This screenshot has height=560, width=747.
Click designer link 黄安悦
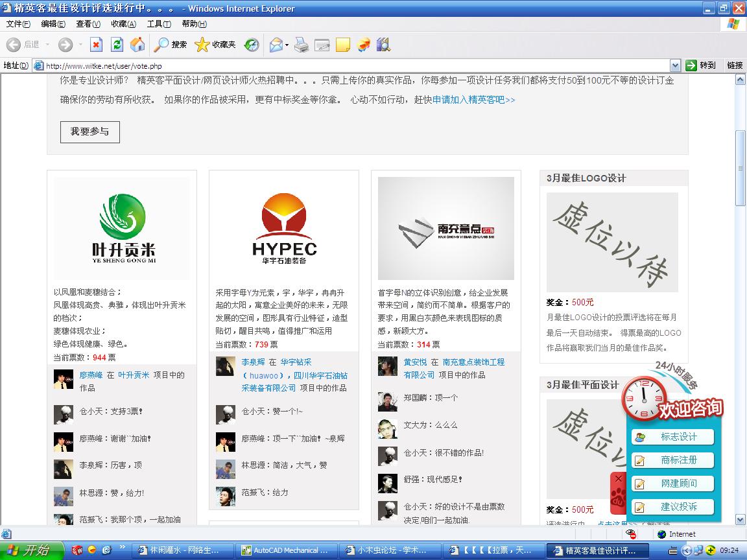click(x=415, y=362)
